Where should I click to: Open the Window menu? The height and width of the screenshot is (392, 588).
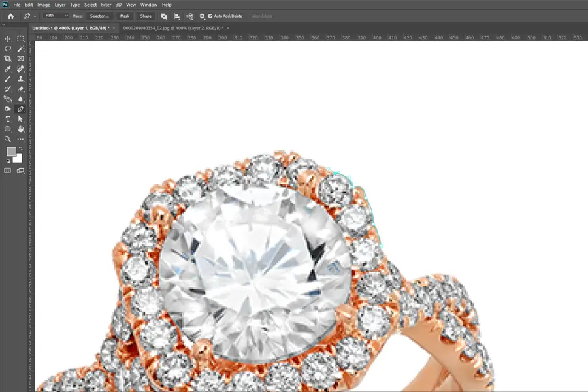pos(149,5)
